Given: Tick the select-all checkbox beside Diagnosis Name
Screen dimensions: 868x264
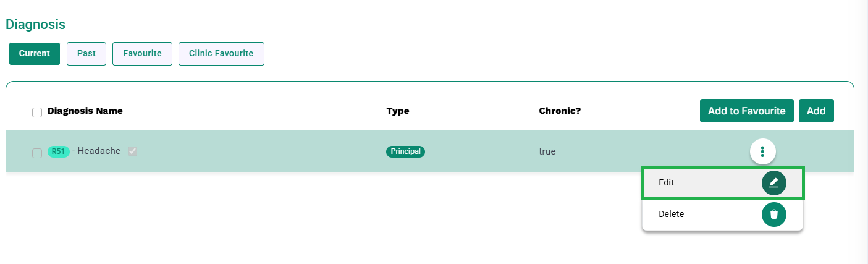Looking at the screenshot, I should pyautogui.click(x=37, y=112).
